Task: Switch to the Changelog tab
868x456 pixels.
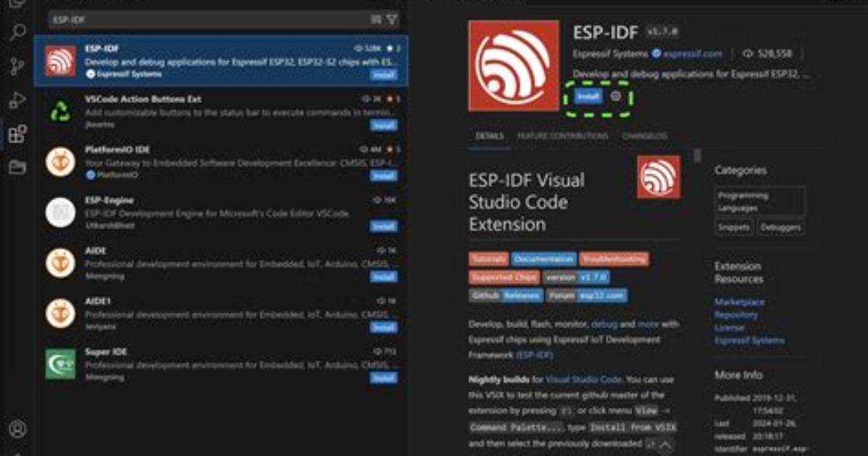Action: click(x=644, y=136)
